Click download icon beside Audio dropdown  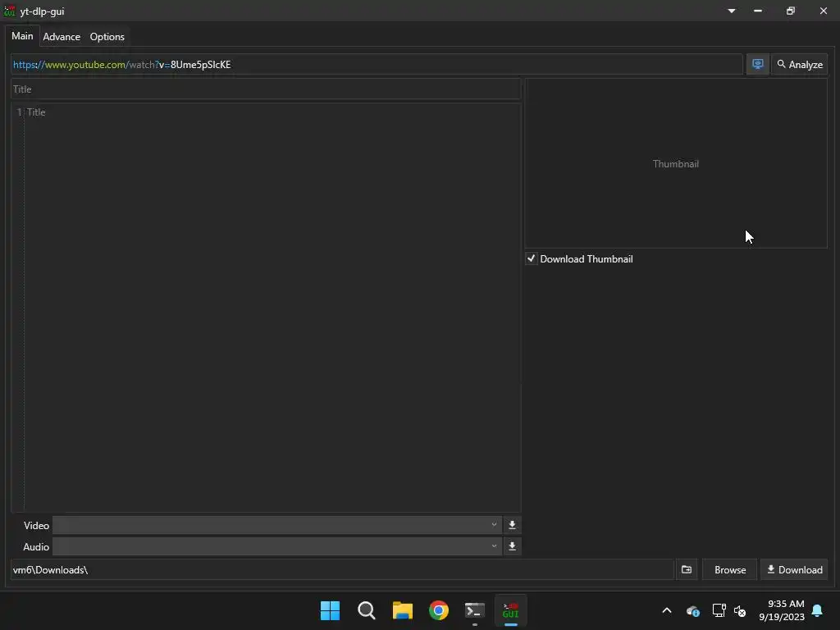(x=512, y=546)
